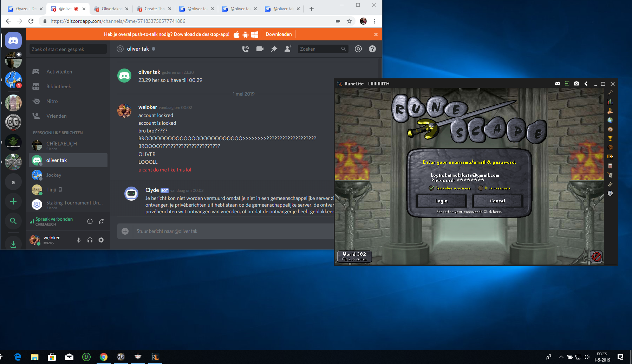
Task: Toggle RuneScape login music mute button
Action: point(596,256)
